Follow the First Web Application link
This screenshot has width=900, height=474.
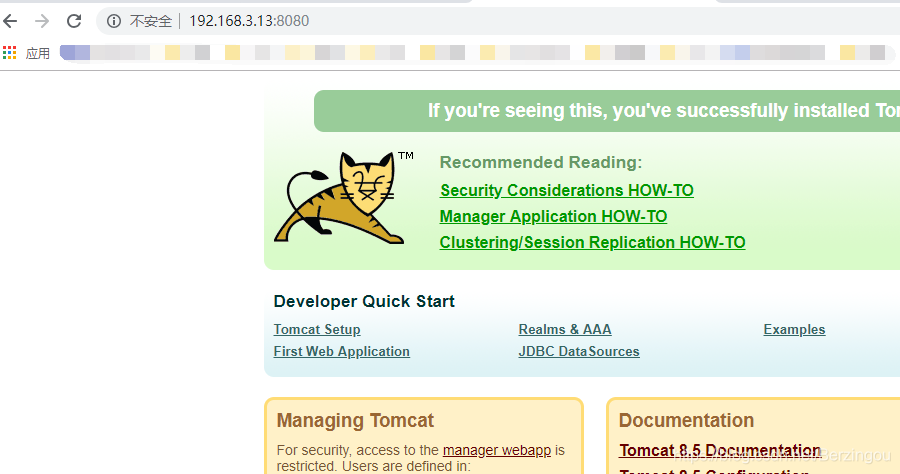click(x=342, y=351)
